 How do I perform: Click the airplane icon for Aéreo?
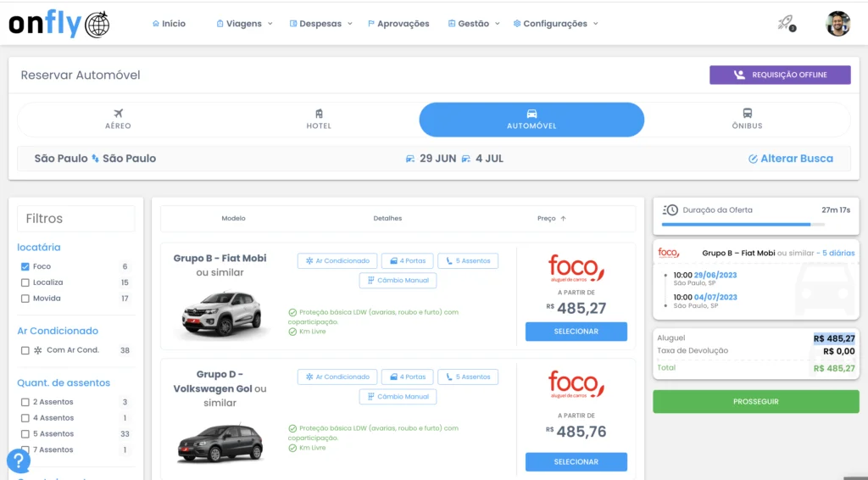point(118,114)
